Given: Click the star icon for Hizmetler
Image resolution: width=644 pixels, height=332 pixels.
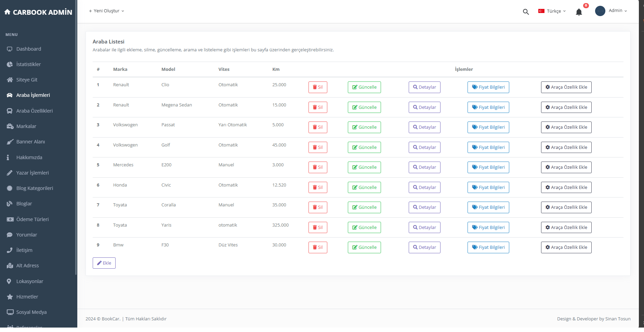Looking at the screenshot, I should (x=10, y=297).
